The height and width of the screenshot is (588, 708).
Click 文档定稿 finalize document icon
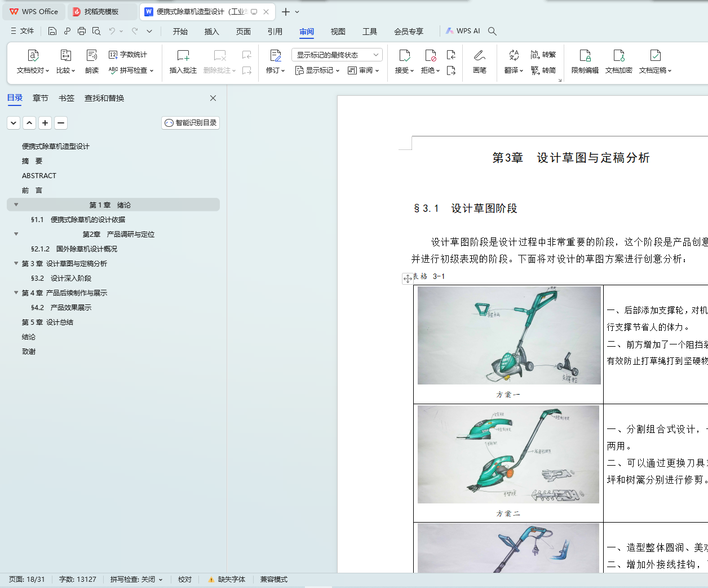coord(656,55)
